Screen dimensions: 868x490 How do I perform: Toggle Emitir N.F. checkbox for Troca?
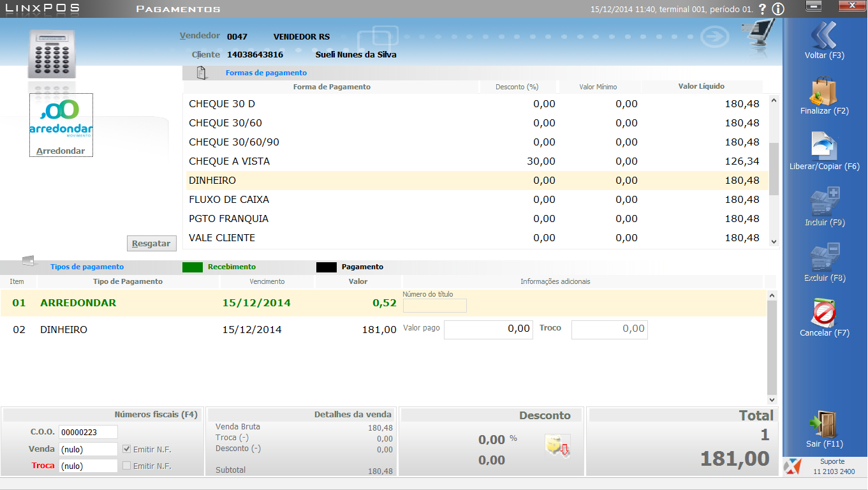point(127,466)
